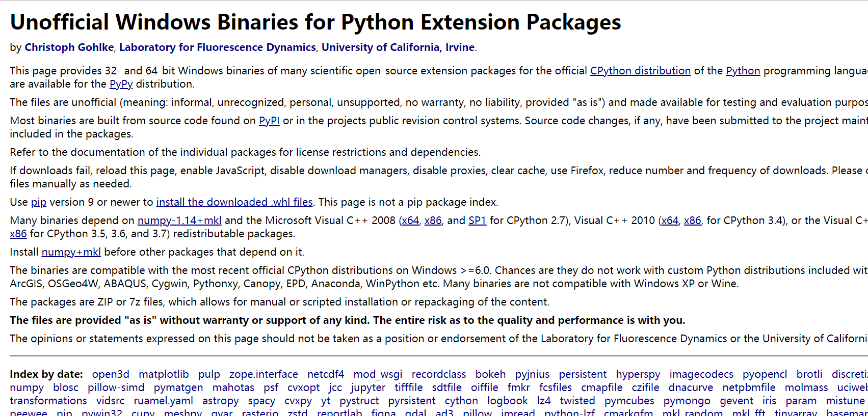This screenshot has height=416, width=868.
Task: Go to bokeh in the index
Action: coord(491,374)
